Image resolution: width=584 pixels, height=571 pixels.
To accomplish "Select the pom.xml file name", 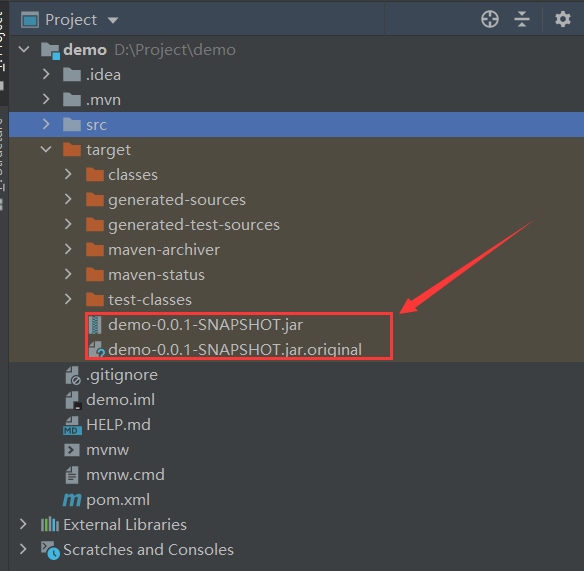I will [x=118, y=500].
